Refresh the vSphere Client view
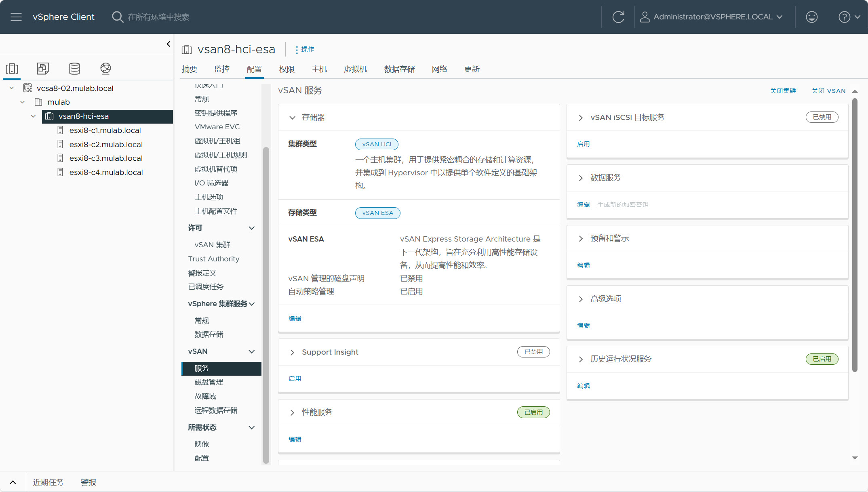This screenshot has height=492, width=868. pos(618,17)
